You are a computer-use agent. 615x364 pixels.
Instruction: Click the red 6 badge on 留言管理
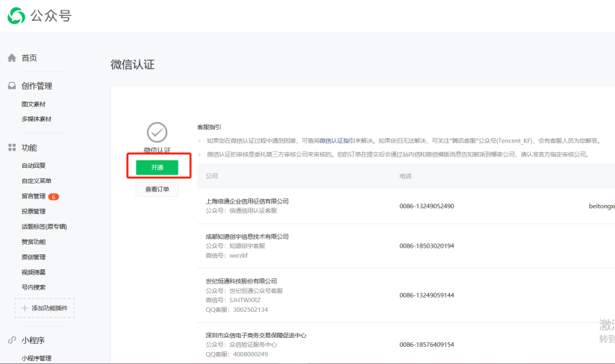[53, 197]
